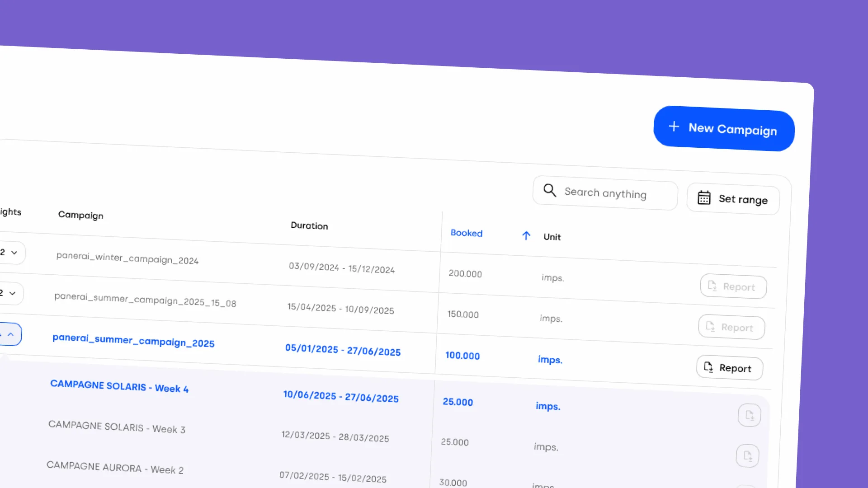Sort by the Campaign column header

(80, 215)
